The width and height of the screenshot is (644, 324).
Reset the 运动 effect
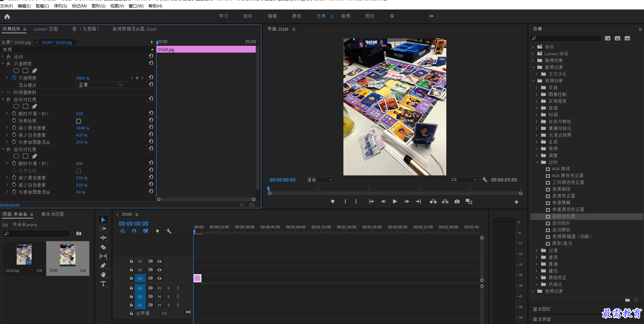[x=151, y=56]
